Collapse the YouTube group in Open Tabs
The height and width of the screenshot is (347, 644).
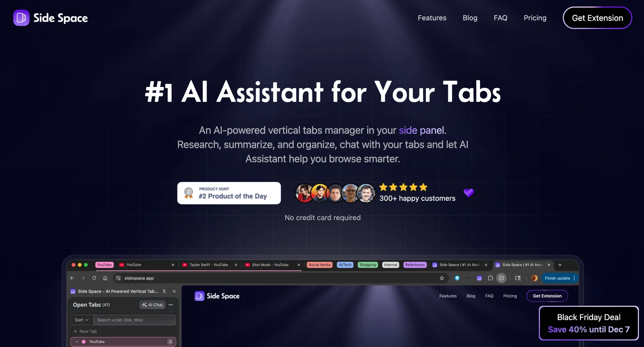click(77, 342)
